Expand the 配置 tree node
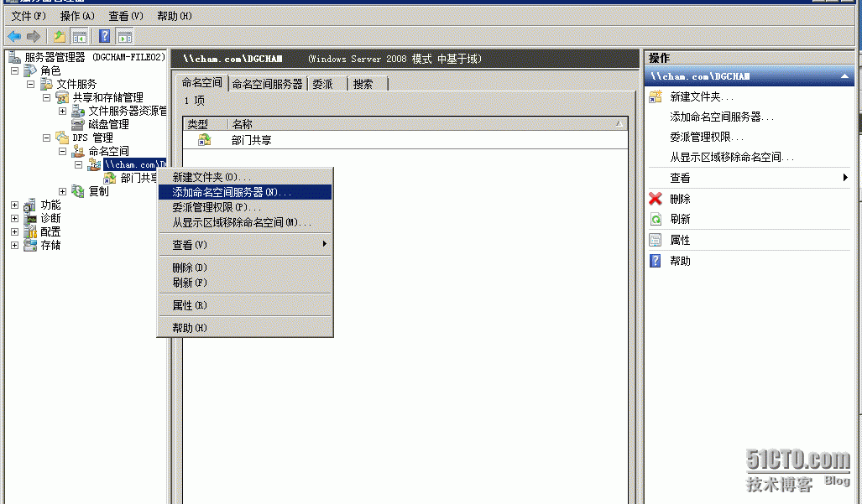The image size is (862, 504). pyautogui.click(x=15, y=231)
